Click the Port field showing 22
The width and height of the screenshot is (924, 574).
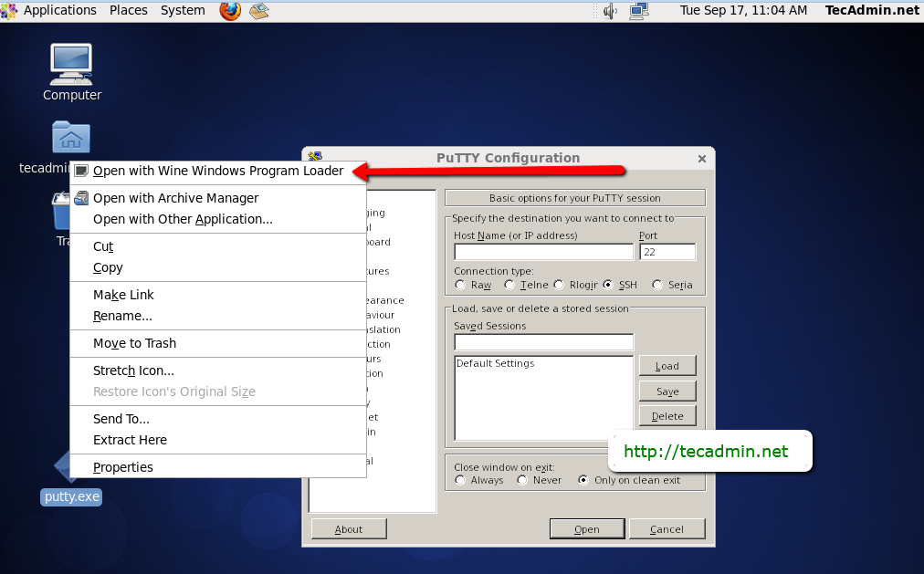pos(667,252)
